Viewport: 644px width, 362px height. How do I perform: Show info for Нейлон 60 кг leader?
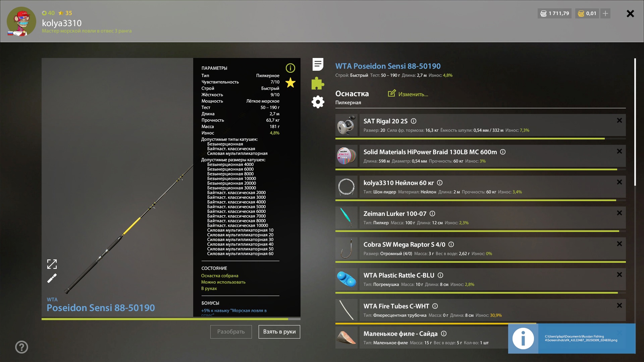pyautogui.click(x=440, y=183)
